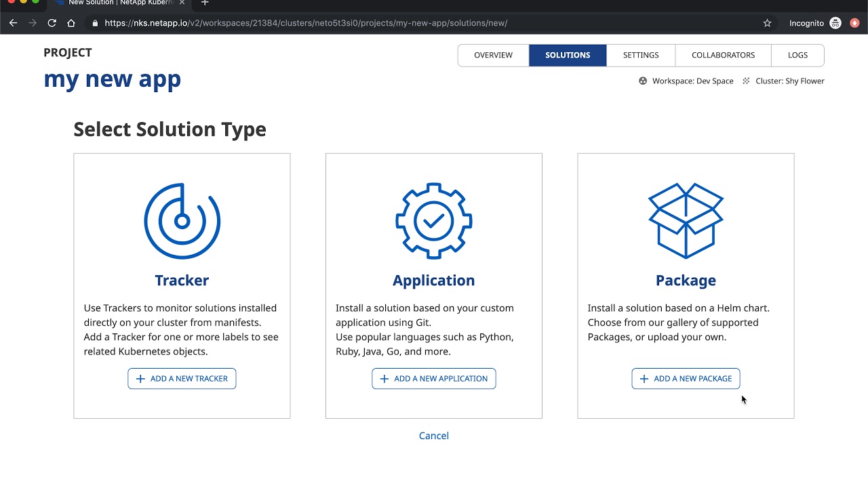Reload the page with refresh icon

[52, 23]
